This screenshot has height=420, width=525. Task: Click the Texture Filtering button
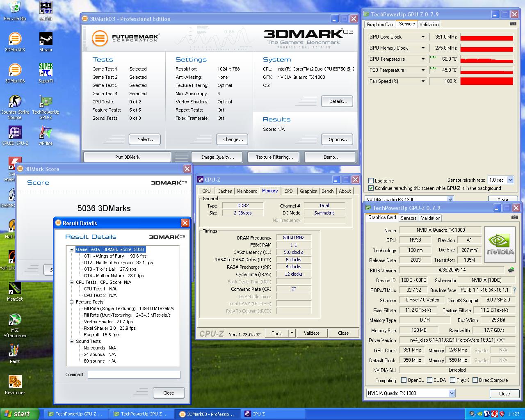pos(274,157)
